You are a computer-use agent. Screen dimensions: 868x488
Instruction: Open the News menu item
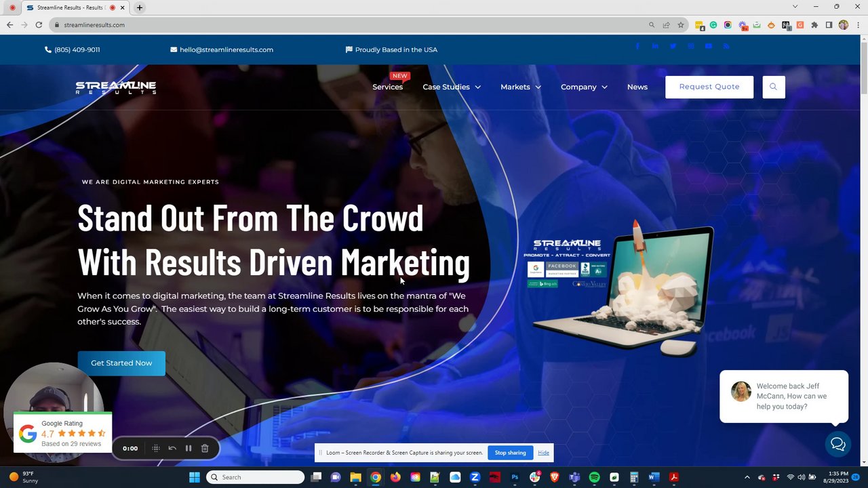pyautogui.click(x=637, y=87)
